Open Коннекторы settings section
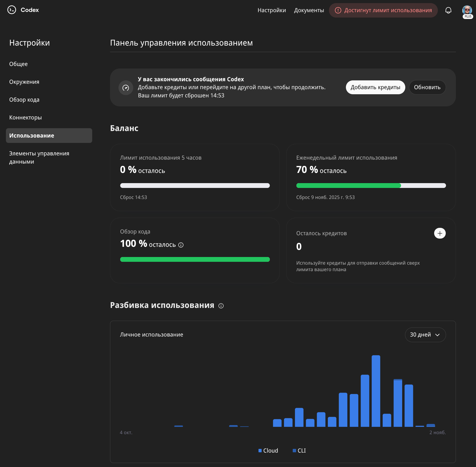 [25, 117]
